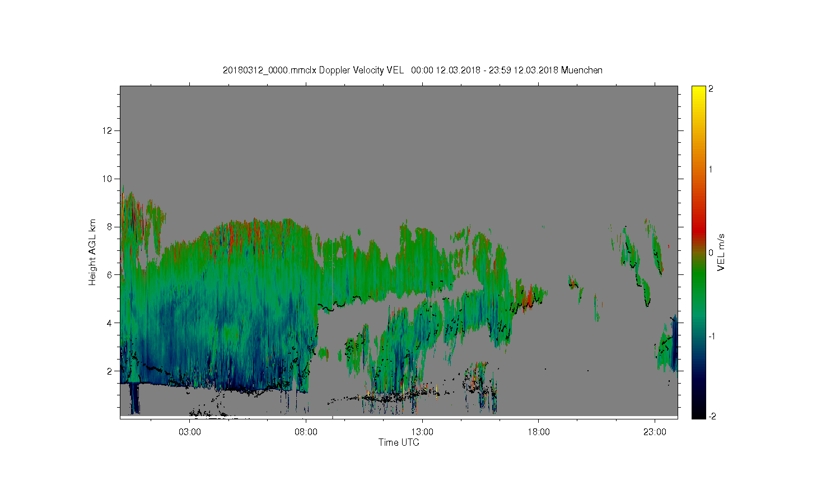Screen dimensions: 840x504
Task: Click inside the Doppler velocity plot area
Action: click(x=399, y=252)
